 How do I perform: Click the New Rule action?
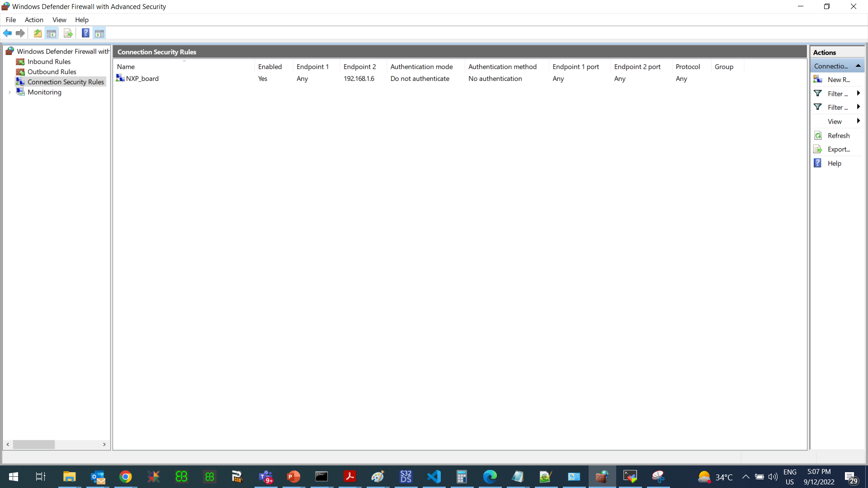pyautogui.click(x=837, y=80)
